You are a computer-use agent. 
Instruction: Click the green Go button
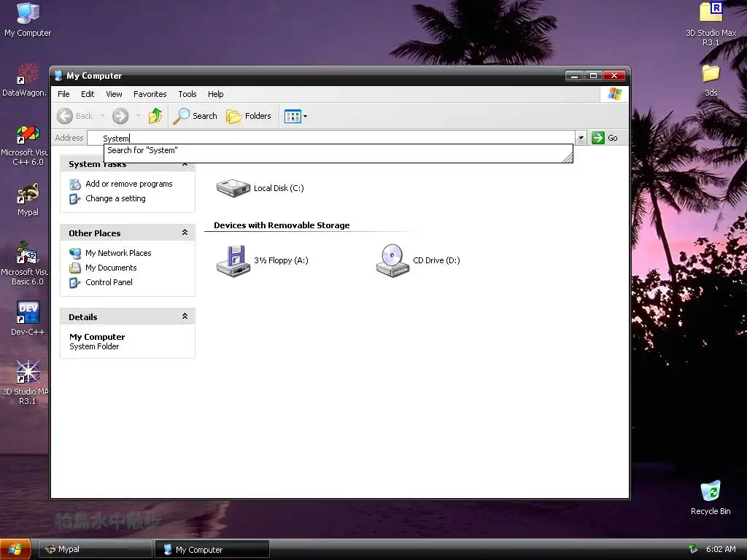point(605,138)
